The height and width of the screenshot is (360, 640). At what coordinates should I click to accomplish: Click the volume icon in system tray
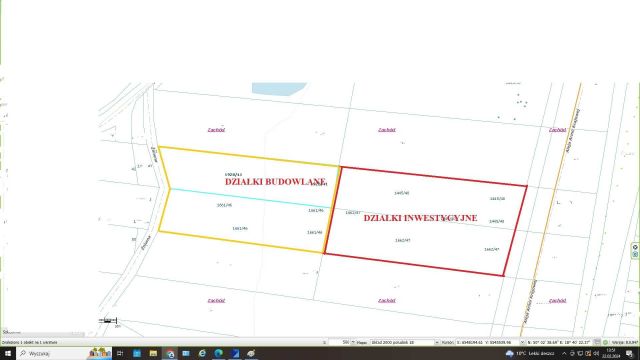[596, 353]
